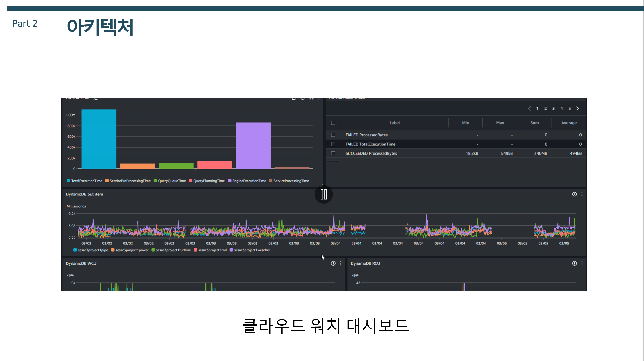This screenshot has height=361, width=644.
Task: Click the purple EngineExecutionTime bar
Action: point(253,146)
